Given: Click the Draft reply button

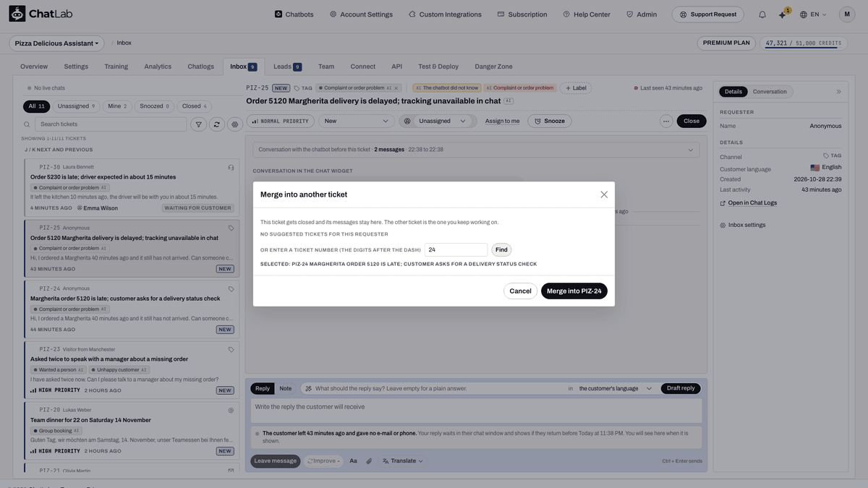Looking at the screenshot, I should click(x=681, y=388).
